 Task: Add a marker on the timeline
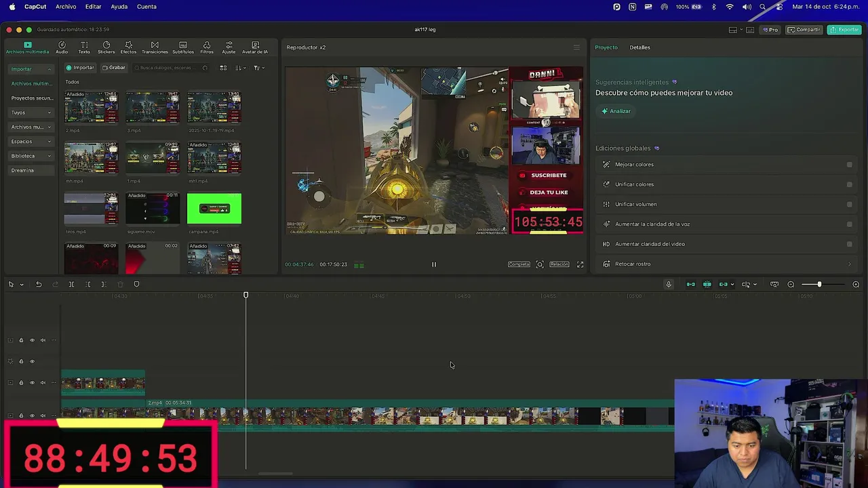(x=136, y=284)
